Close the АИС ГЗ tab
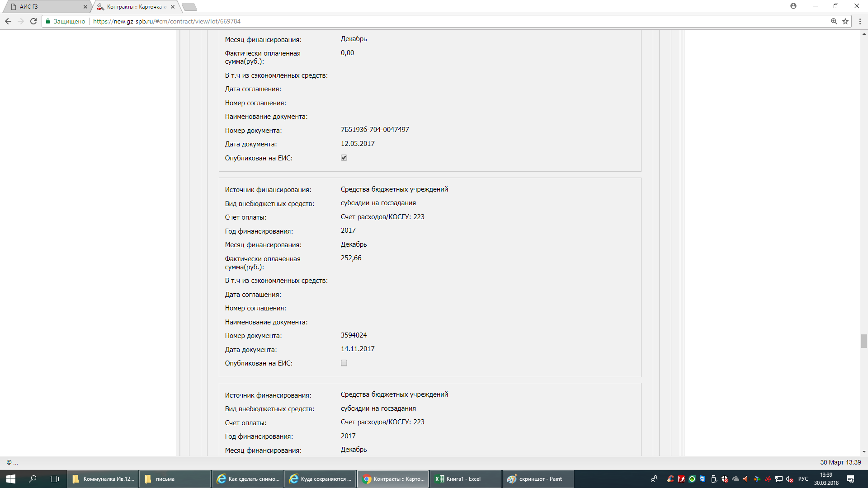 (85, 7)
